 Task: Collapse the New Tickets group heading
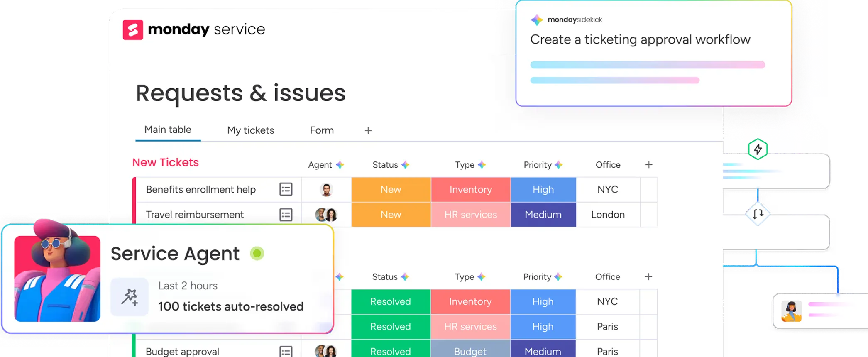pos(166,162)
